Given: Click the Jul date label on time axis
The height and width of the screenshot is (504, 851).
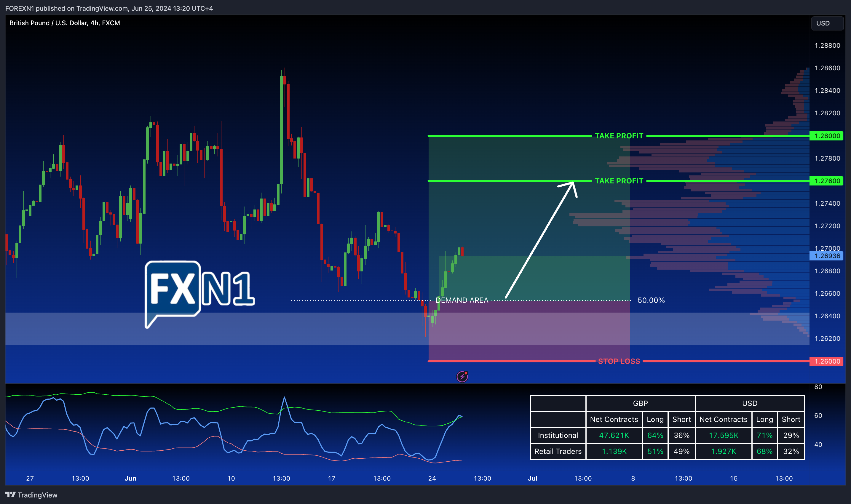Looking at the screenshot, I should click(x=532, y=478).
